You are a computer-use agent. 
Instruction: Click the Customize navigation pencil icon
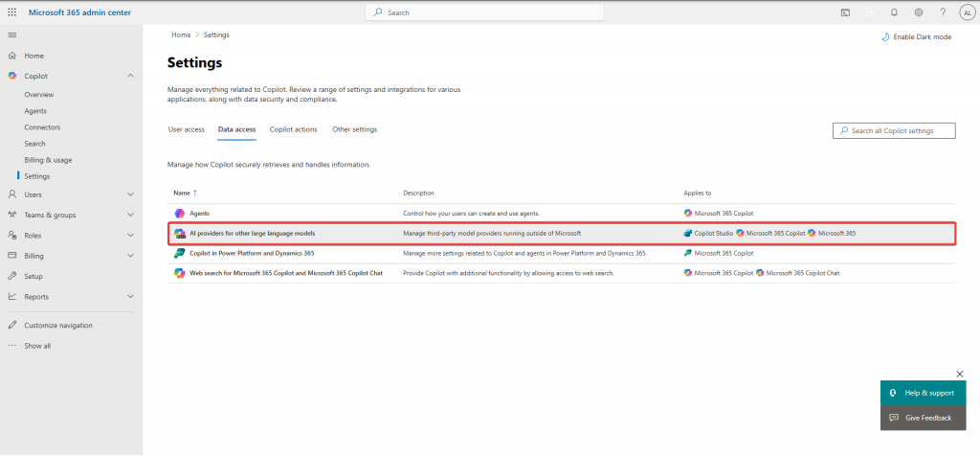coord(11,326)
